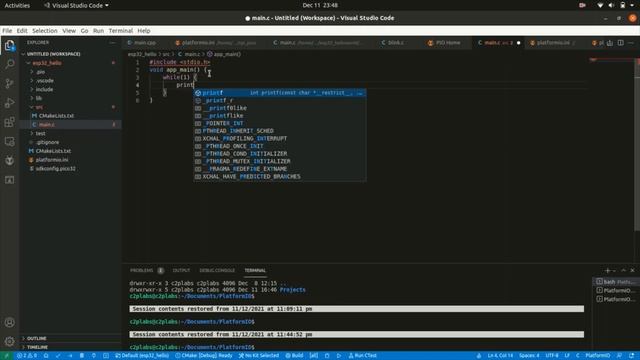The height and width of the screenshot is (360, 640).
Task: Click Run CTest in the status bar
Action: pos(362,356)
